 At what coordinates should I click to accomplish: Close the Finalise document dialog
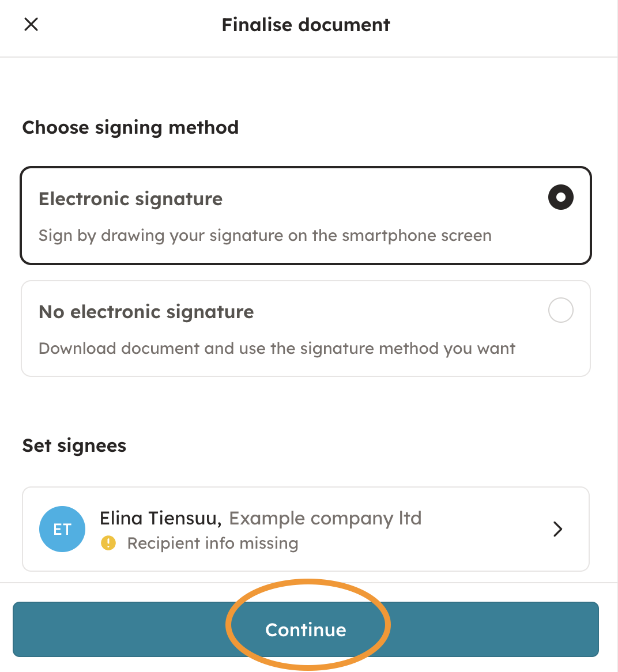(x=31, y=24)
